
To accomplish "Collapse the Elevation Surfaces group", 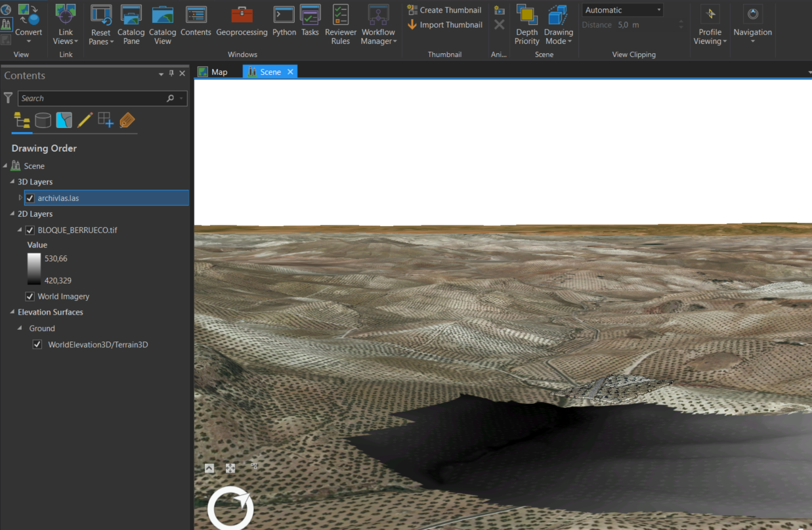I will [x=12, y=313].
